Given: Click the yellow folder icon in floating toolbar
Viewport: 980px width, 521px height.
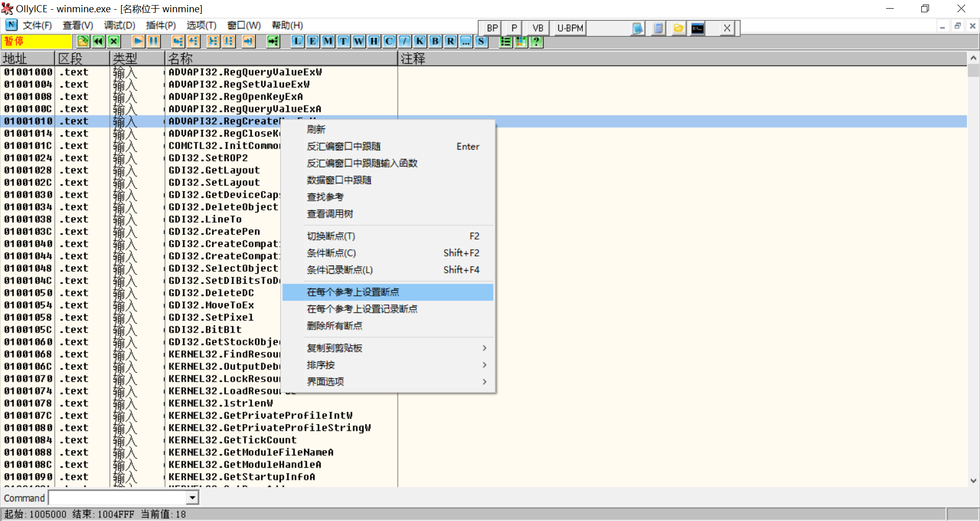Looking at the screenshot, I should [x=678, y=28].
